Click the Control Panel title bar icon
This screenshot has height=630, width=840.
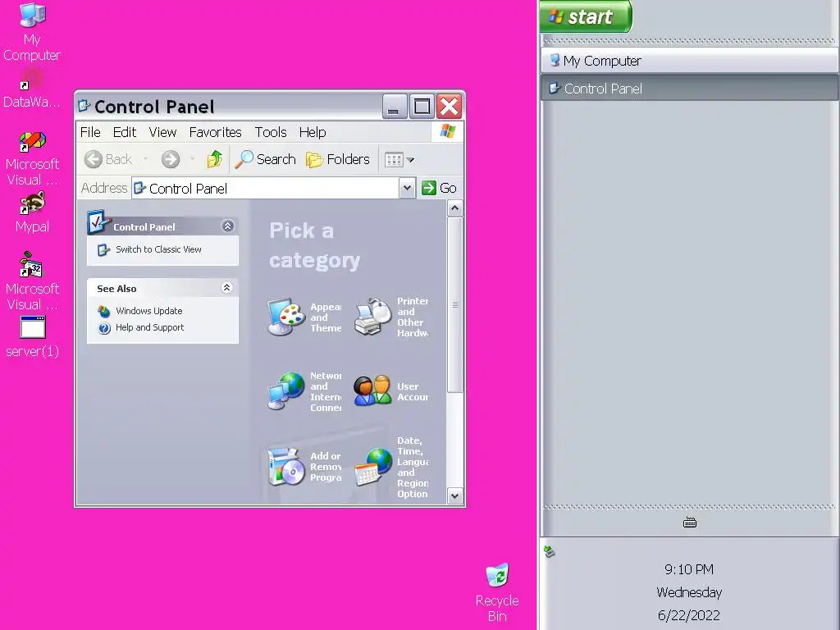click(84, 106)
